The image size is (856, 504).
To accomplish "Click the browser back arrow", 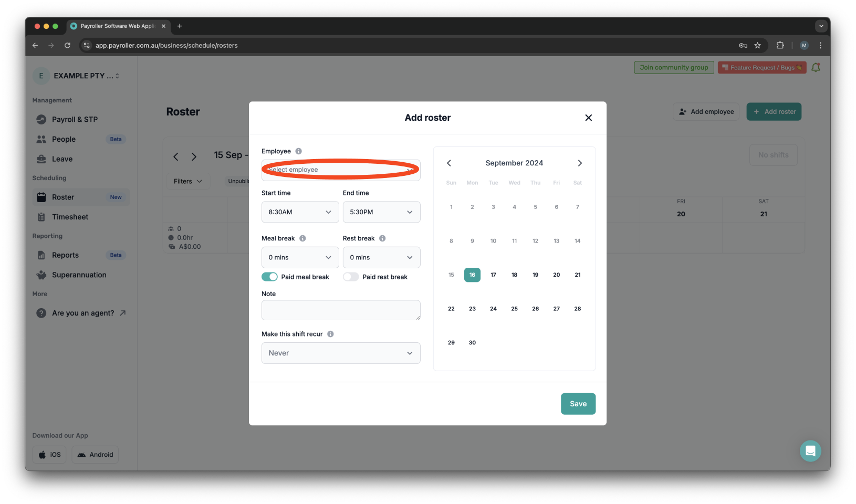I will pos(35,46).
